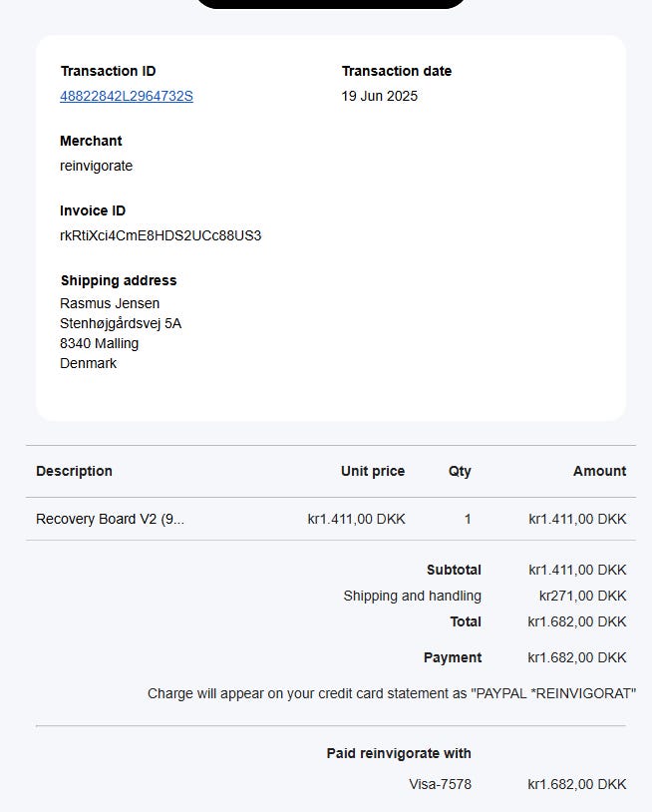Click the Subtotal amount kr1.411,00 DKK
Screen dimensions: 652x812
click(577, 571)
